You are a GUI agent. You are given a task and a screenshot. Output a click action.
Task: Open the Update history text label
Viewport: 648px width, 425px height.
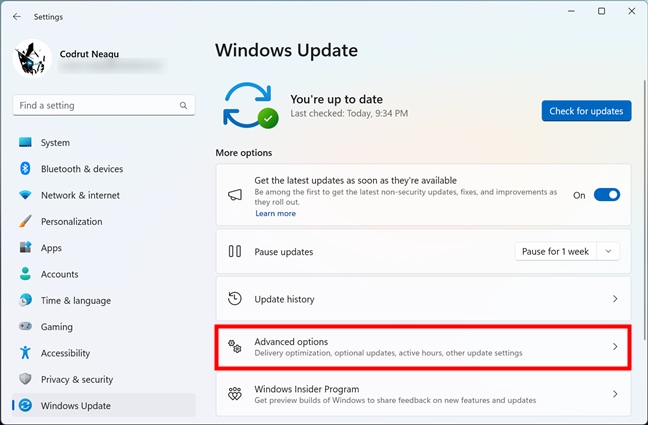click(x=284, y=299)
